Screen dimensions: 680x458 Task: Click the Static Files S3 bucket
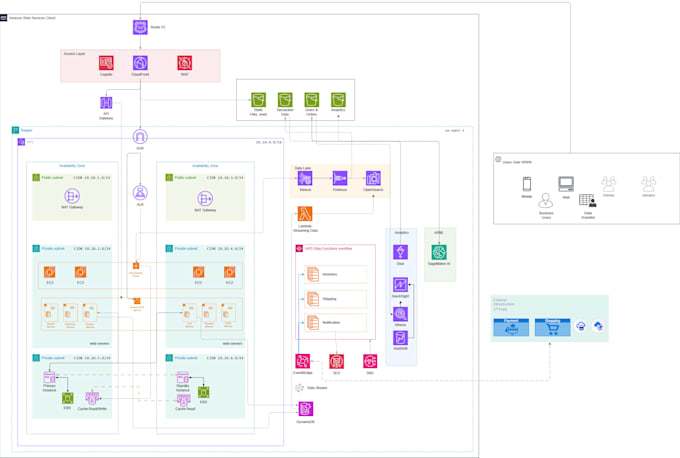click(258, 100)
